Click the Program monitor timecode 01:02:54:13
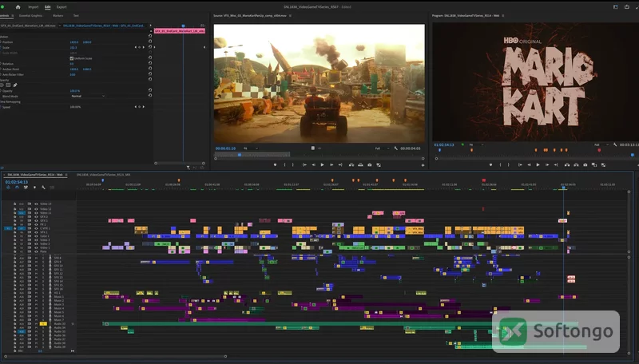 (x=444, y=144)
